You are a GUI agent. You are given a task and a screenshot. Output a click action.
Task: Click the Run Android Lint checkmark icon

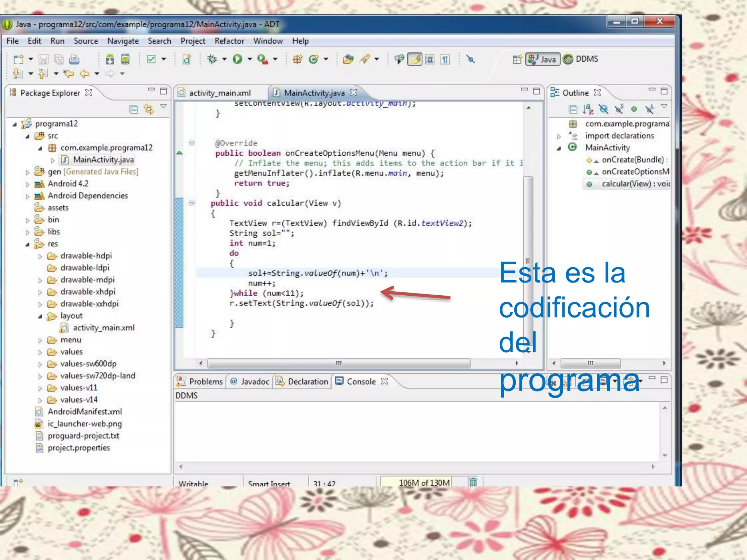coord(151,59)
